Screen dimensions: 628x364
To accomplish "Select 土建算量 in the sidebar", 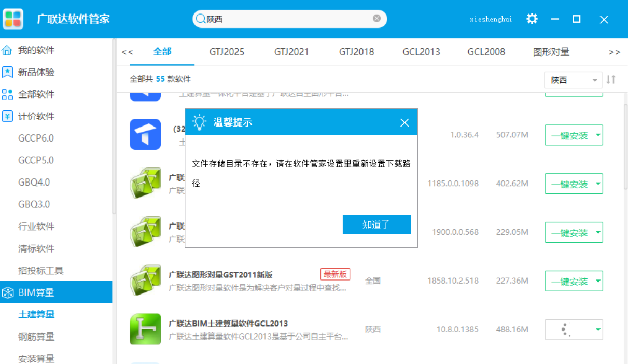I will 36,314.
